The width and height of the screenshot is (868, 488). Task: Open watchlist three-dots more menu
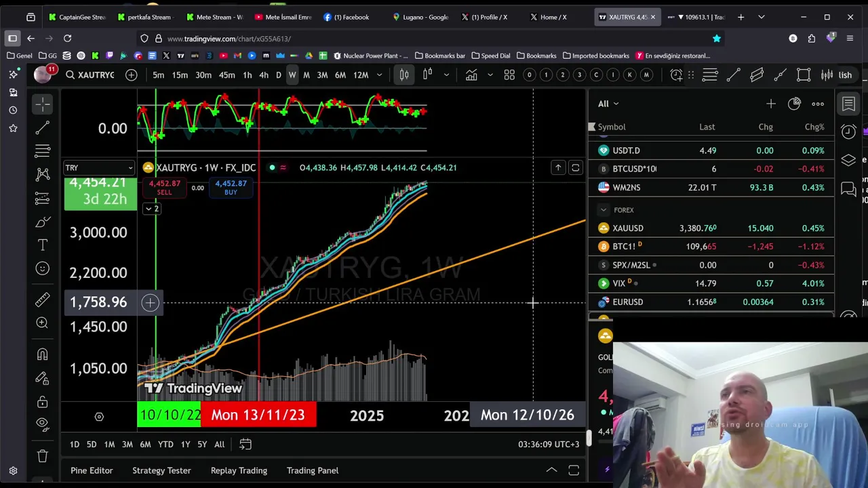[x=818, y=104]
